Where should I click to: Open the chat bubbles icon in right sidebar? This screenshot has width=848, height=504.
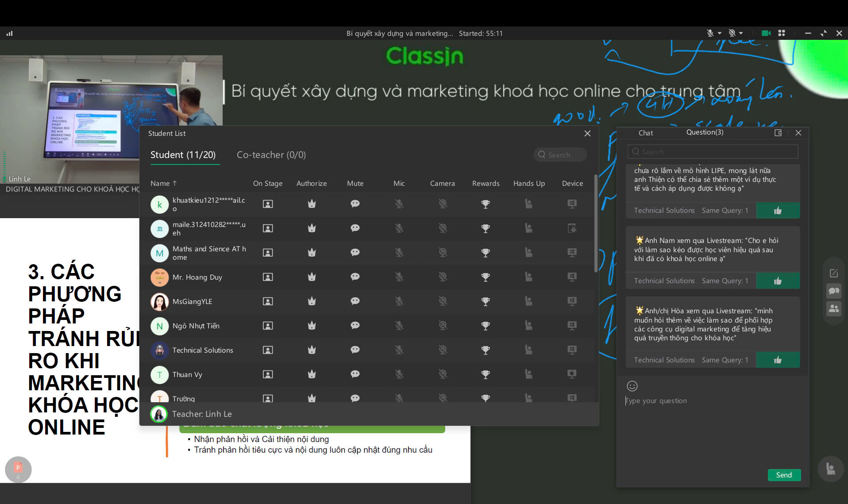pos(834,291)
